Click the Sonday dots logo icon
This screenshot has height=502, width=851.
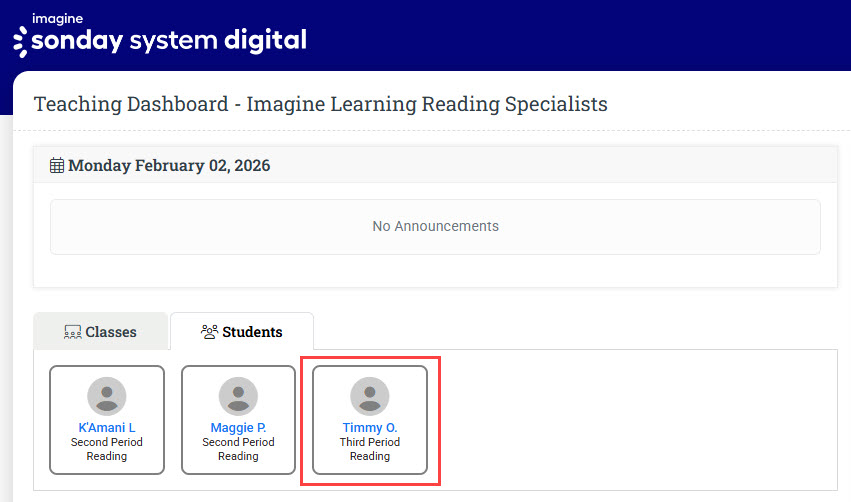point(21,42)
